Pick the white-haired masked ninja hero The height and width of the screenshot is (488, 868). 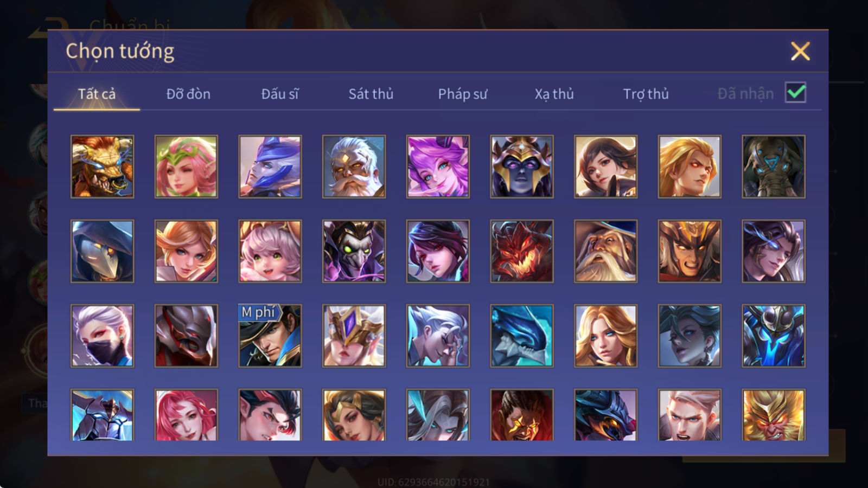102,336
